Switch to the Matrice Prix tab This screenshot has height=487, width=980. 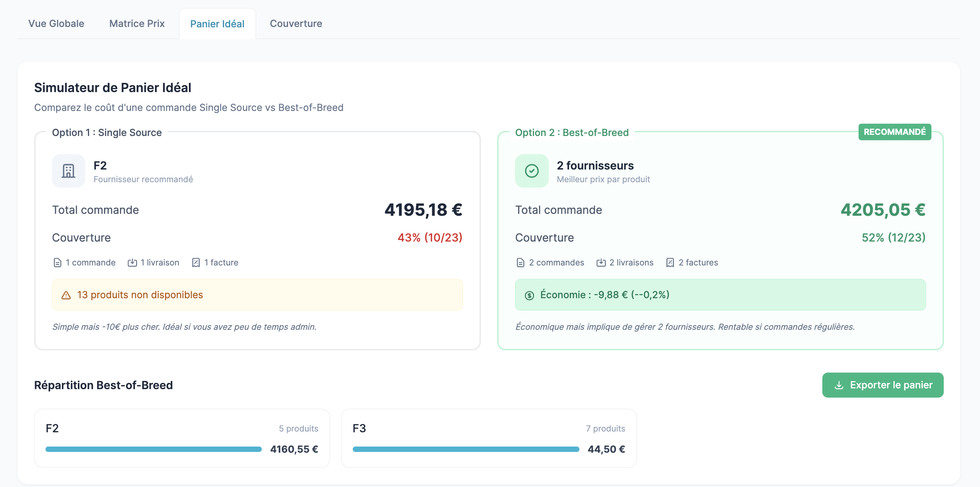pyautogui.click(x=137, y=24)
